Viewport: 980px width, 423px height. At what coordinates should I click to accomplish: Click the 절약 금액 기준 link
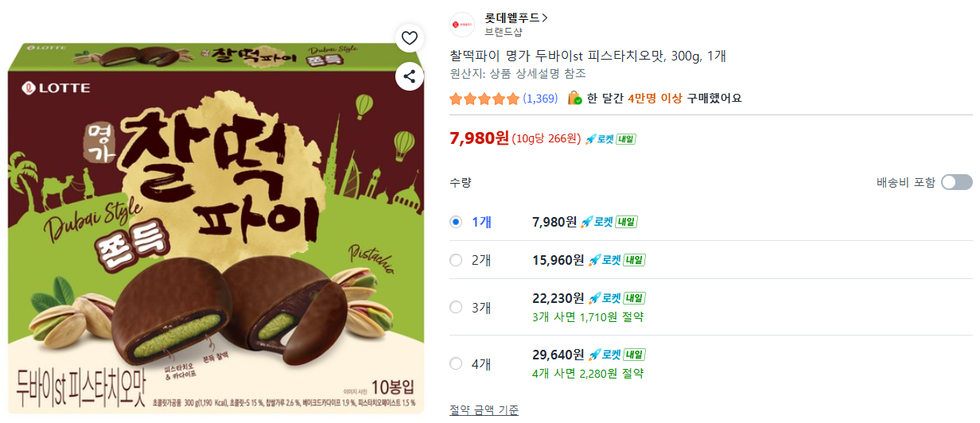point(484,410)
